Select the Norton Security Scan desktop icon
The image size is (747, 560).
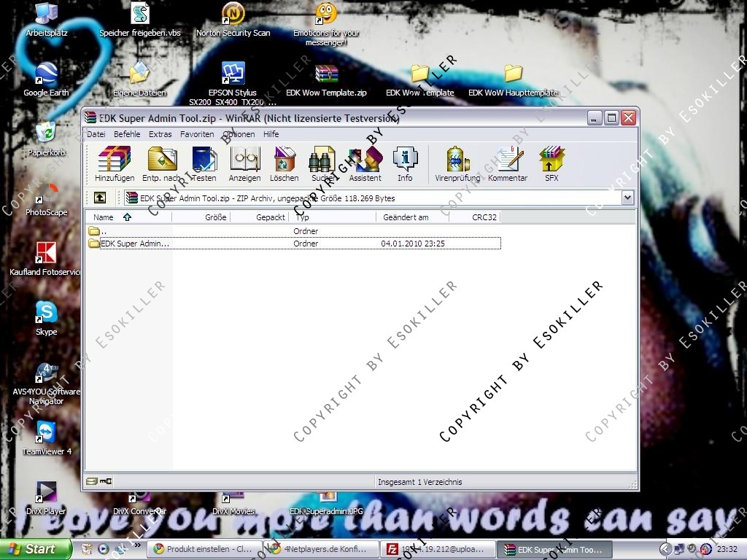[233, 20]
